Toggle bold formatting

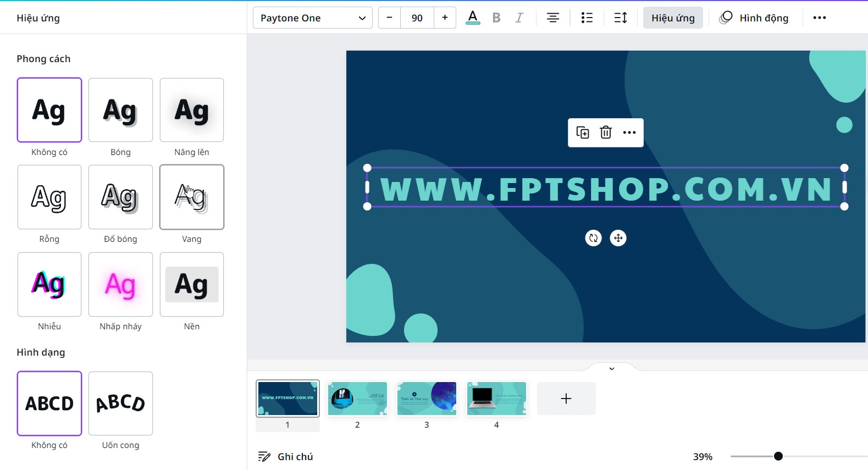pyautogui.click(x=496, y=18)
